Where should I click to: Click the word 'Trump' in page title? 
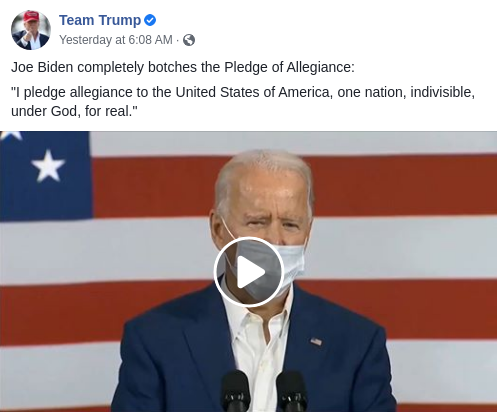point(120,20)
